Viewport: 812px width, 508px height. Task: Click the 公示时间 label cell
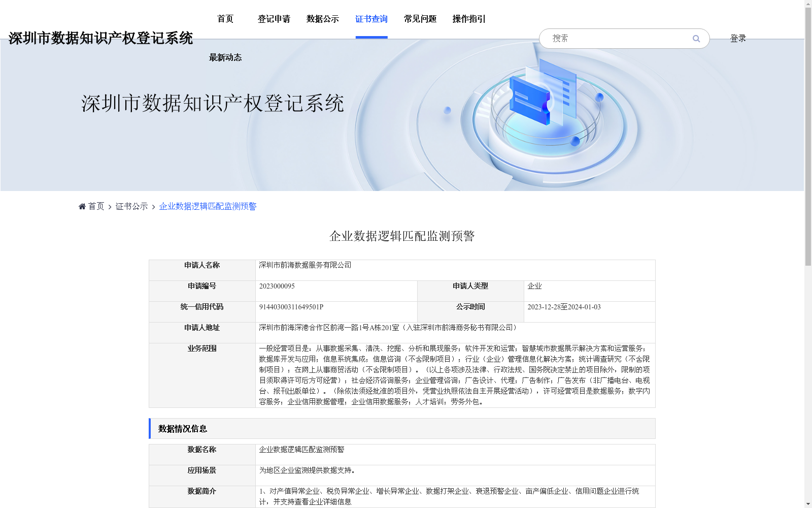[470, 312]
